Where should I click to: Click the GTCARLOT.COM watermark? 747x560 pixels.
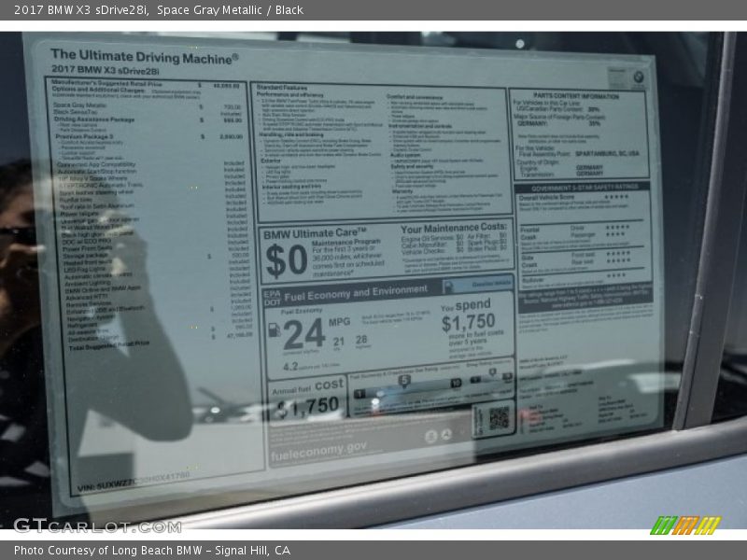point(97,525)
